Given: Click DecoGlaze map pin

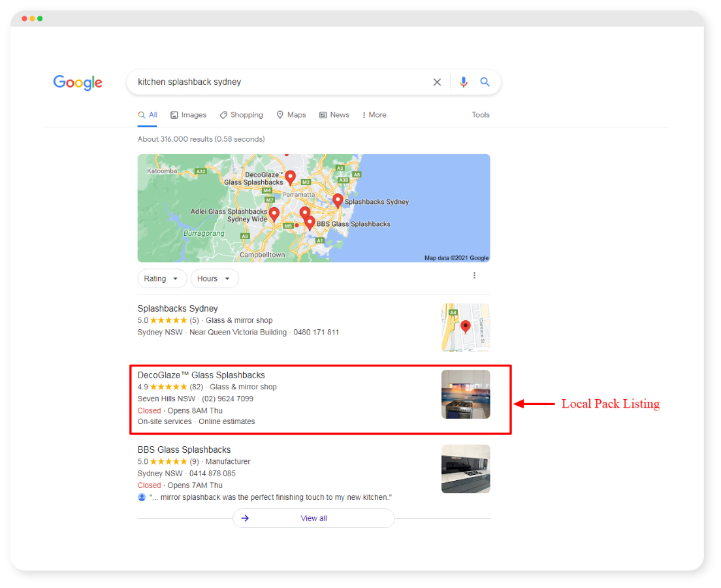Looking at the screenshot, I should (x=290, y=178).
